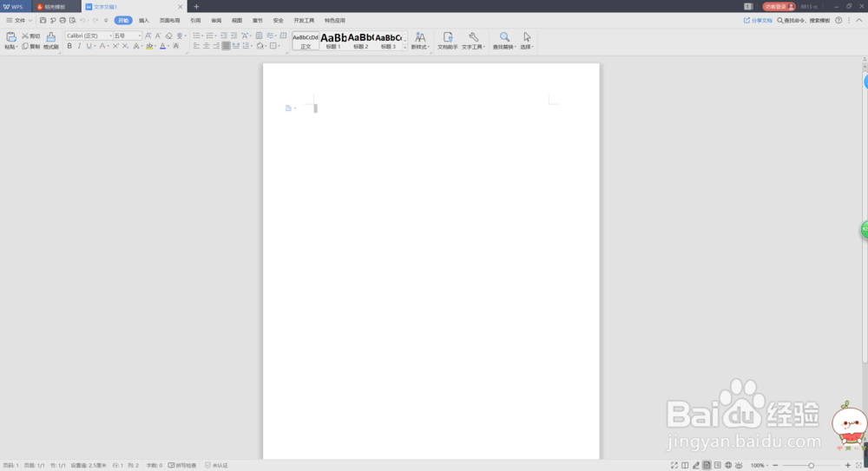This screenshot has width=868, height=471.
Task: Open the View (视图) tab
Action: click(x=237, y=21)
